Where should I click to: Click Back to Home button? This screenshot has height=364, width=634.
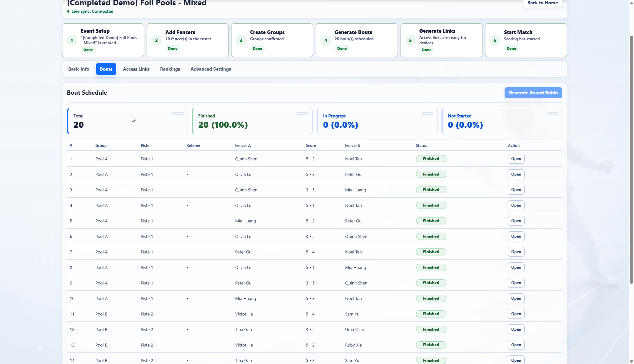click(x=543, y=3)
